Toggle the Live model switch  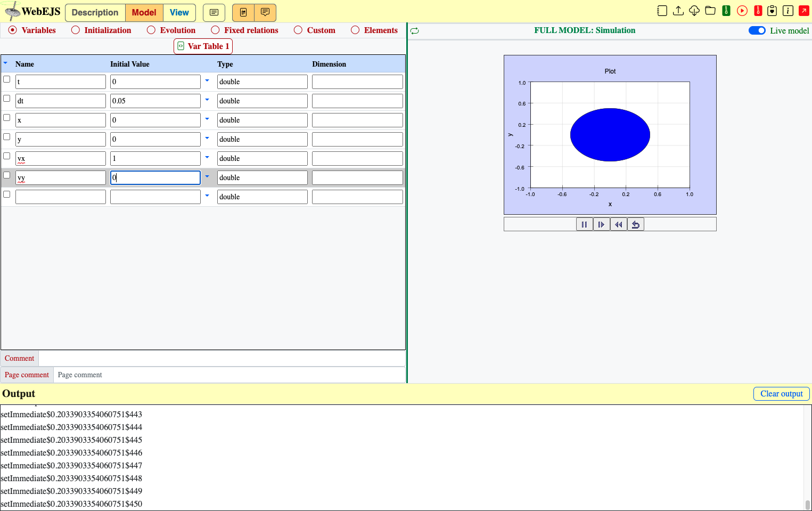pyautogui.click(x=757, y=30)
